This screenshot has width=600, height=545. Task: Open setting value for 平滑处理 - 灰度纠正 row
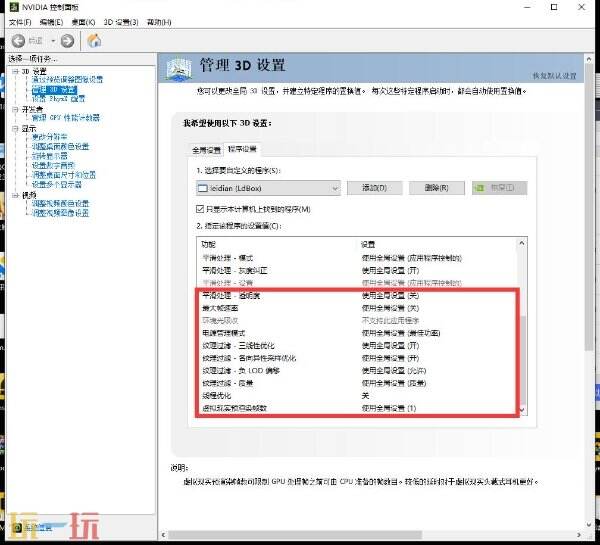click(390, 271)
